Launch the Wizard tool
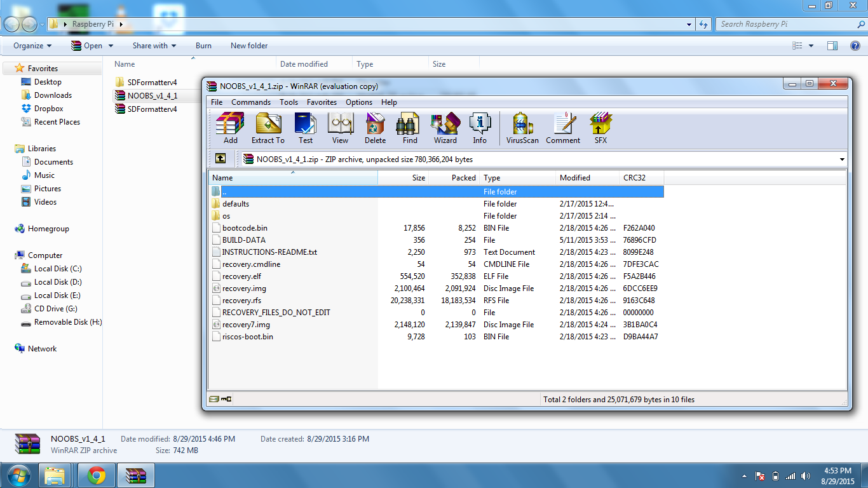Viewport: 868px width, 488px height. click(445, 128)
